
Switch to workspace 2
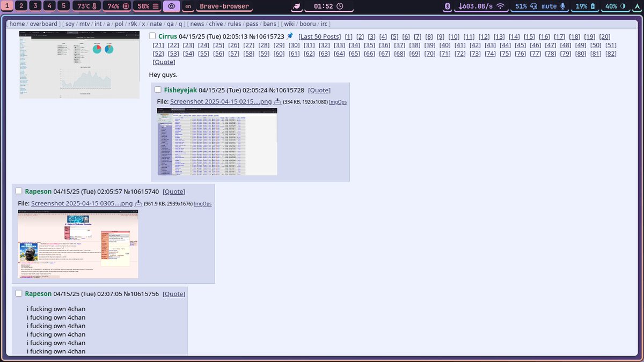(20, 6)
